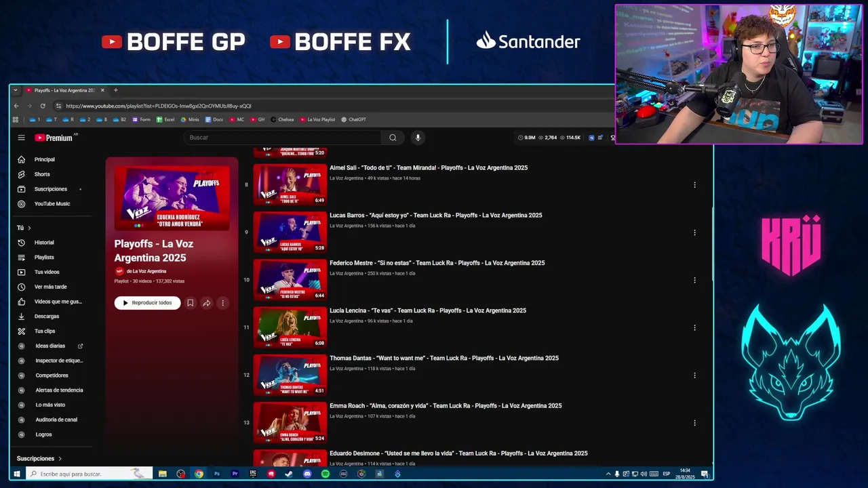The width and height of the screenshot is (868, 488).
Task: Open Competidores sidebar item
Action: (50, 375)
